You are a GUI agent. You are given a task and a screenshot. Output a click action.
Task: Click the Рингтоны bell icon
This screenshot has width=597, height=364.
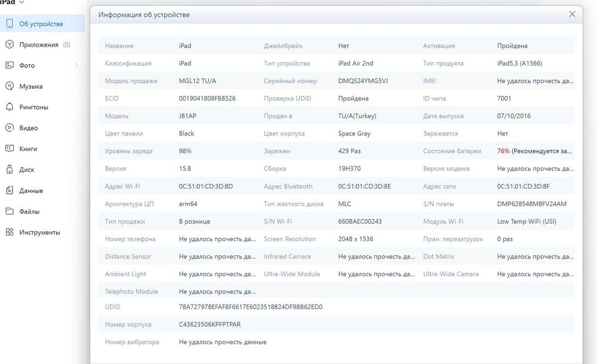(x=10, y=107)
